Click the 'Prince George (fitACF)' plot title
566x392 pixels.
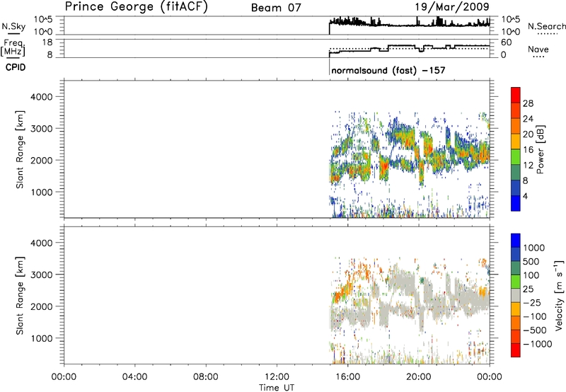pyautogui.click(x=136, y=6)
